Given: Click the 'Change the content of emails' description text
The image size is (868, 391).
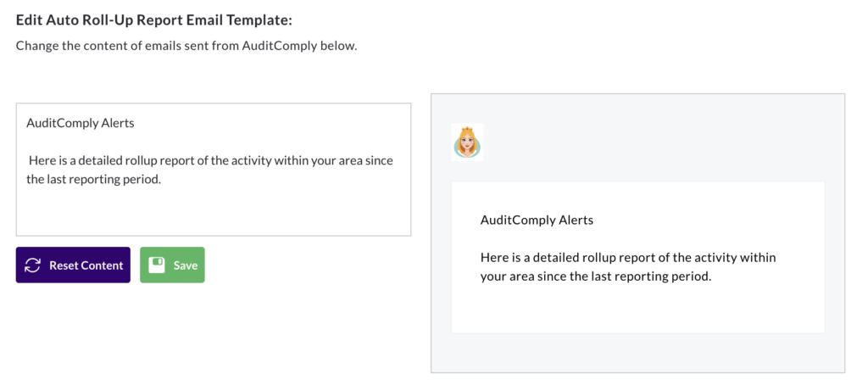Looking at the screenshot, I should tap(186, 46).
